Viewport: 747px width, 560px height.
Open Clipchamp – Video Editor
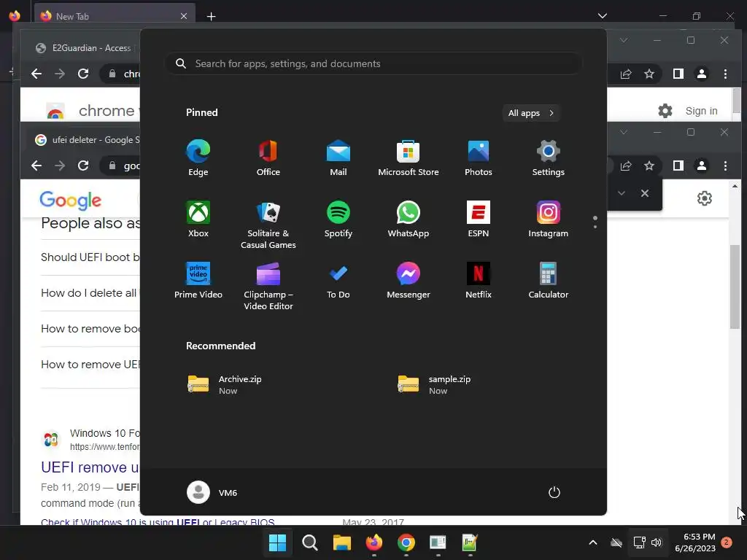(x=268, y=286)
